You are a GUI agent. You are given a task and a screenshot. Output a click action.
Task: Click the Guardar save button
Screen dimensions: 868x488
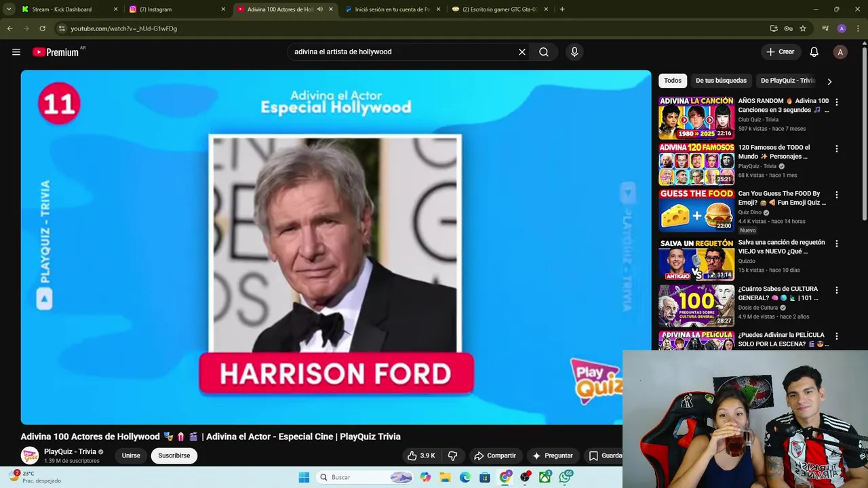click(606, 455)
